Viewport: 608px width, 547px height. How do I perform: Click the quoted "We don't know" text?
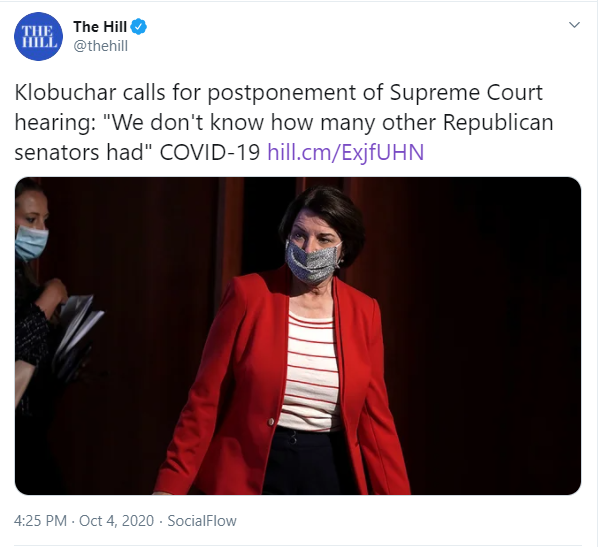(187, 123)
